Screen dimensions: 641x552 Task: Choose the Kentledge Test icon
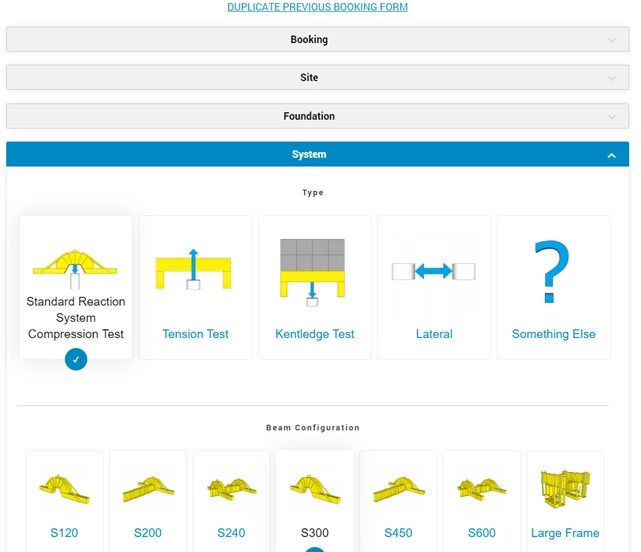pos(315,268)
